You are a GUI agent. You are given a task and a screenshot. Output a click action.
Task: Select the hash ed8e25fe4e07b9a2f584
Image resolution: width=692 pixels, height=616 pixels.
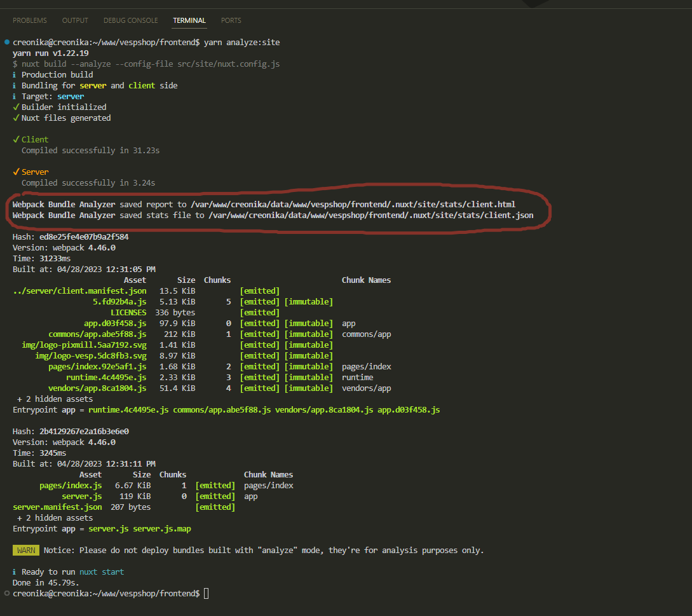pyautogui.click(x=84, y=237)
